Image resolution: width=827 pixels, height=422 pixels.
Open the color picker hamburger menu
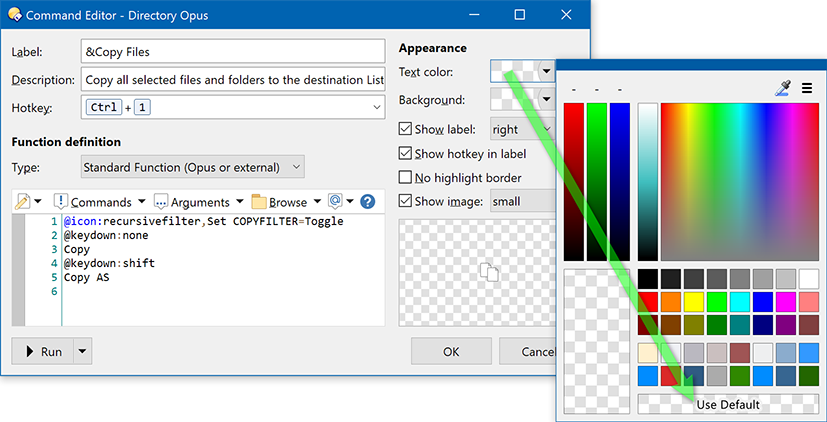point(807,88)
